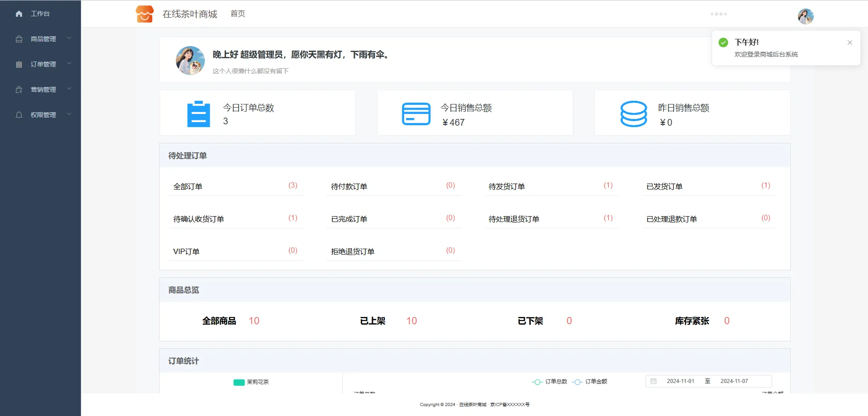Toggle the 订单总数 legend series
This screenshot has width=868, height=416.
pyautogui.click(x=550, y=382)
